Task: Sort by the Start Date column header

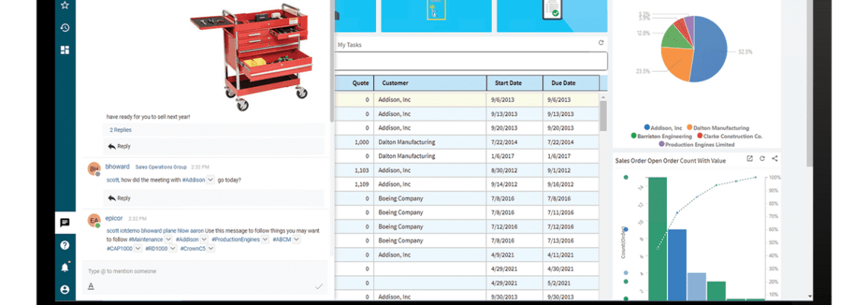Action: (514, 83)
